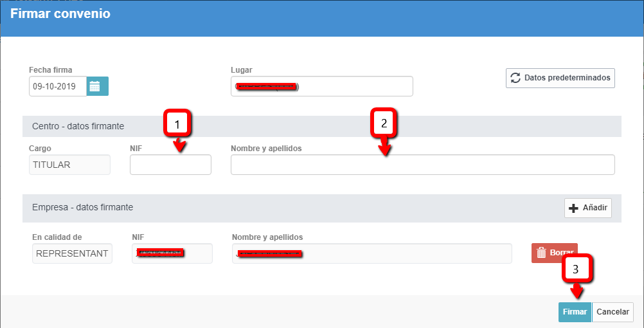Click the En calidad de field
The image size is (644, 328).
coord(72,253)
